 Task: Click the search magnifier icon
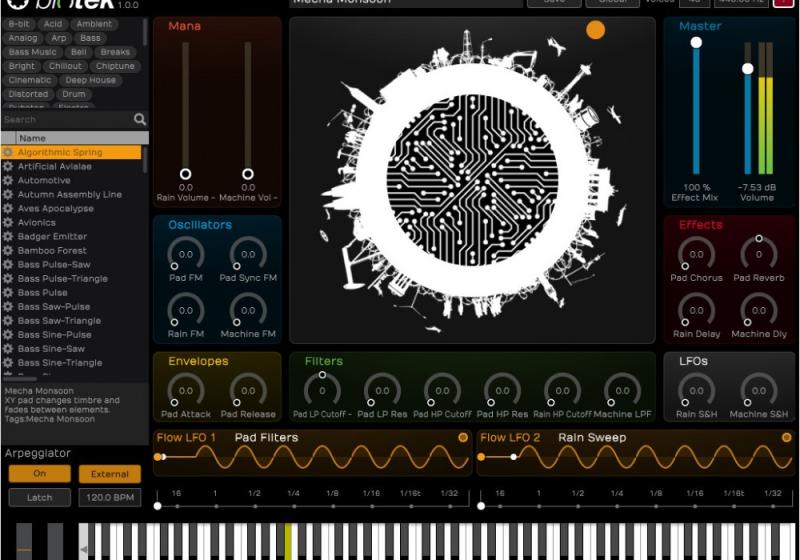[x=139, y=119]
